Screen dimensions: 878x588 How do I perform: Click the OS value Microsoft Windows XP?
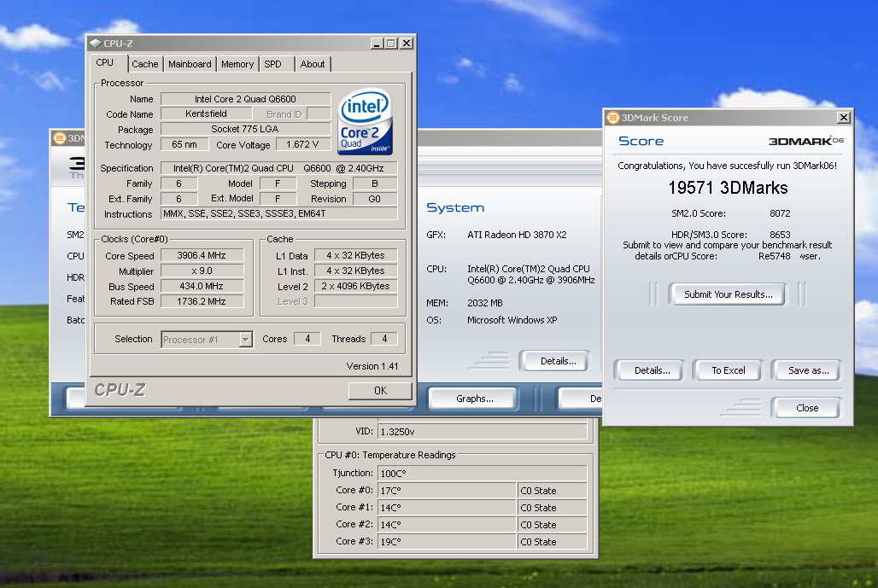(512, 320)
